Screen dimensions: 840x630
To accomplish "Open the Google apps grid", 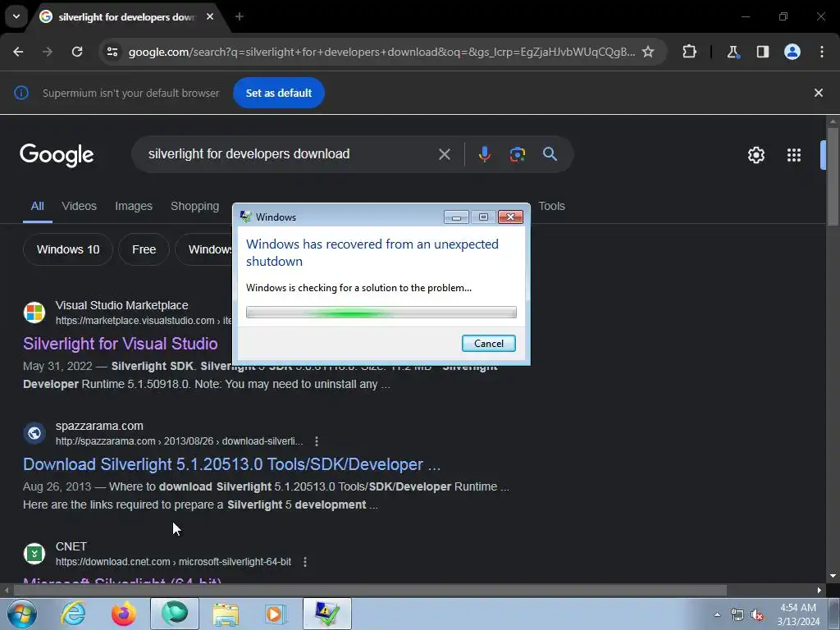I will [794, 155].
